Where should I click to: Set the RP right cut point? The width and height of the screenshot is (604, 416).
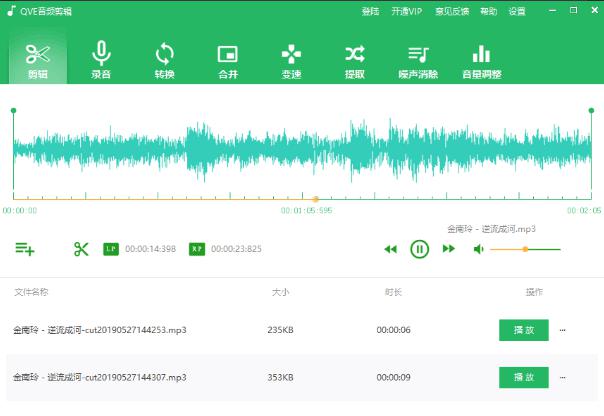[197, 249]
